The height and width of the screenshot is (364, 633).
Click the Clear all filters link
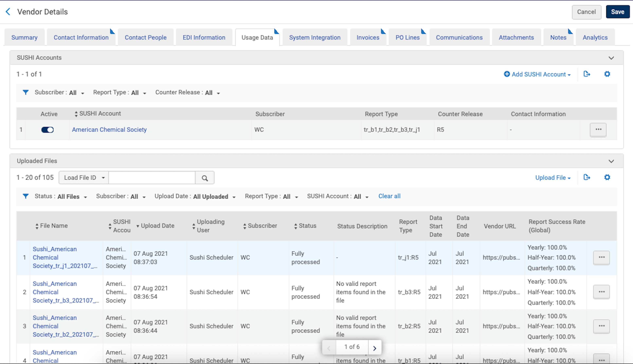tap(389, 196)
